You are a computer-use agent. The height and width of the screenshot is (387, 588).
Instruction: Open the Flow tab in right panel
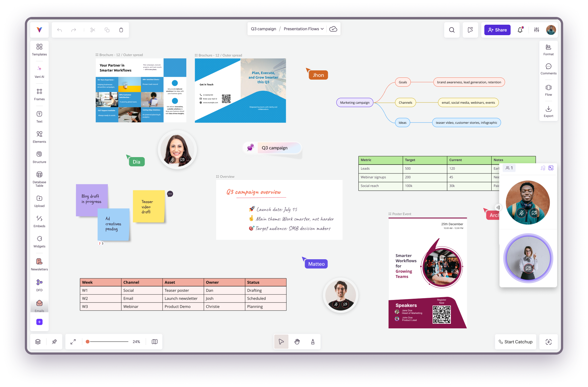548,90
